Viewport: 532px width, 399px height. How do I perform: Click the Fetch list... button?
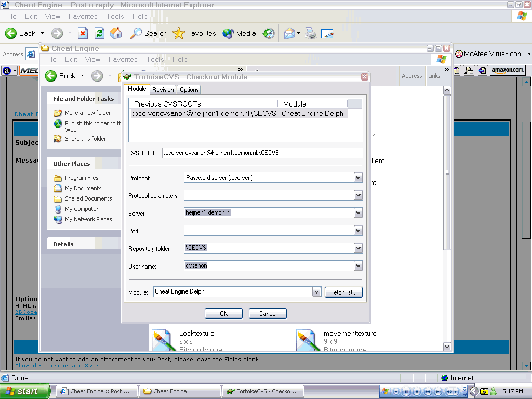pyautogui.click(x=343, y=292)
